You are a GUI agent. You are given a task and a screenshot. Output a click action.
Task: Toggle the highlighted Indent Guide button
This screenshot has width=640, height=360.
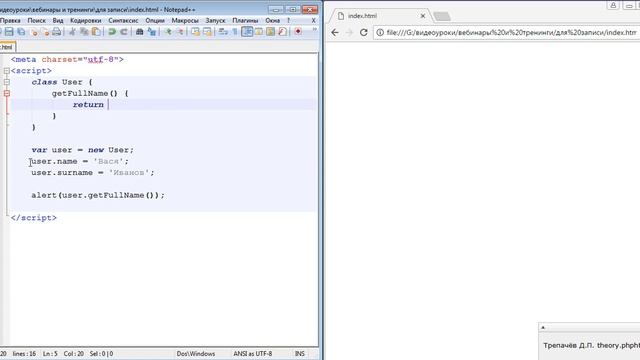(247, 31)
